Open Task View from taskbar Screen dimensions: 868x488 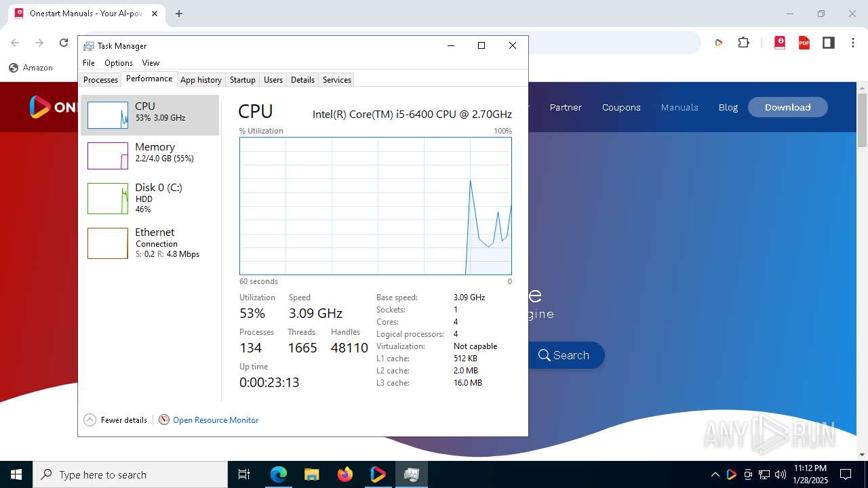(x=244, y=474)
